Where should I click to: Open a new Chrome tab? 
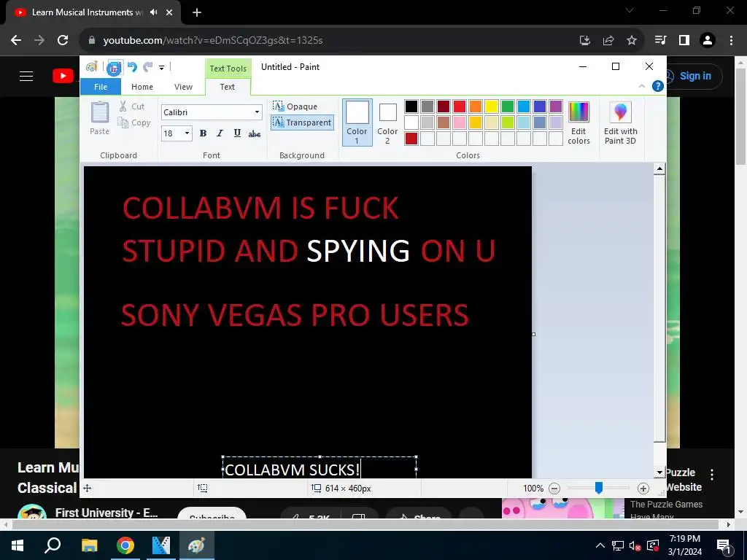197,12
